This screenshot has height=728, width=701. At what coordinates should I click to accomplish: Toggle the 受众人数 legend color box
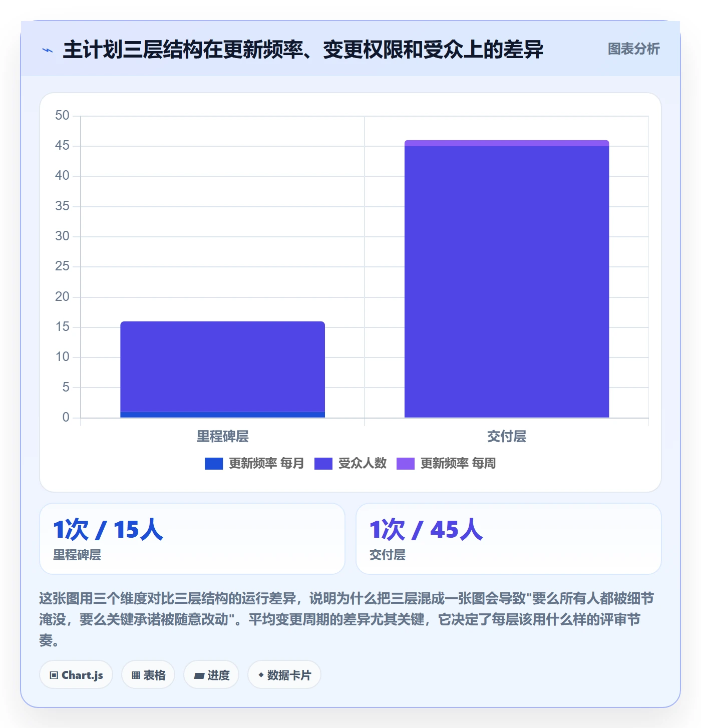[x=323, y=464]
